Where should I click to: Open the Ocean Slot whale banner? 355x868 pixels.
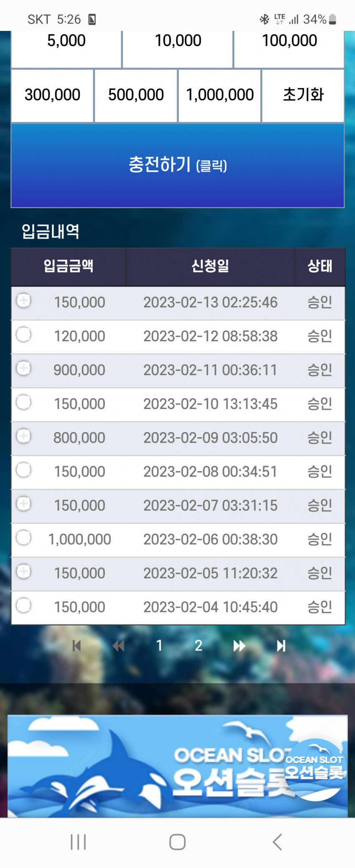point(177,766)
